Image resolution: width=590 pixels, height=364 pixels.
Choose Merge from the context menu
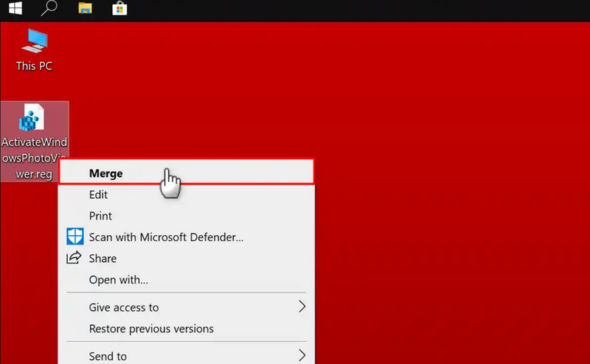(x=187, y=172)
